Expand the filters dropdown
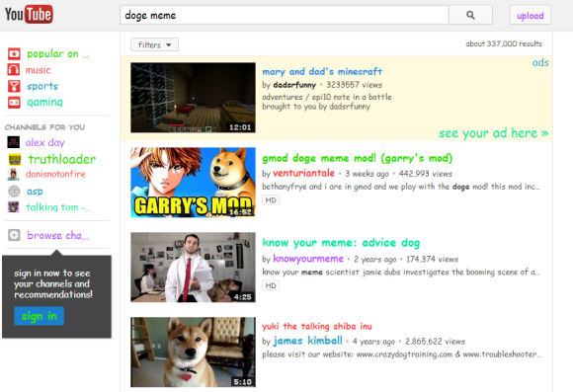 click(154, 45)
